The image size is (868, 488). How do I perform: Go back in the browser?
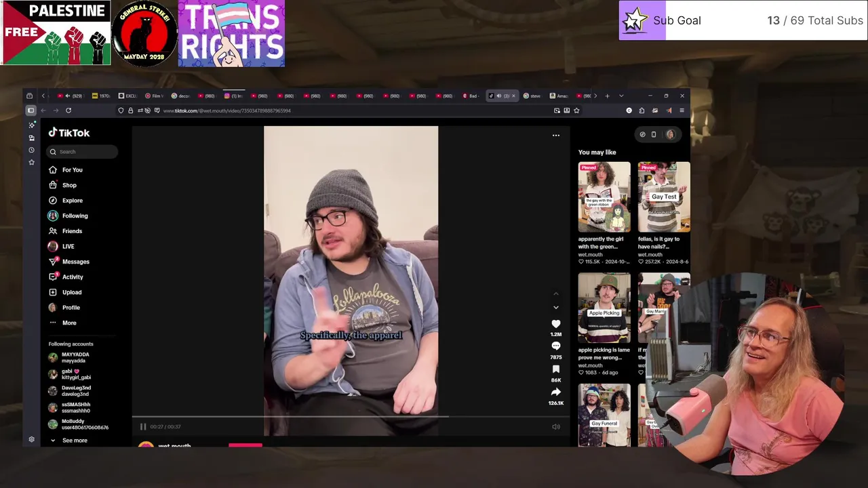pos(43,110)
